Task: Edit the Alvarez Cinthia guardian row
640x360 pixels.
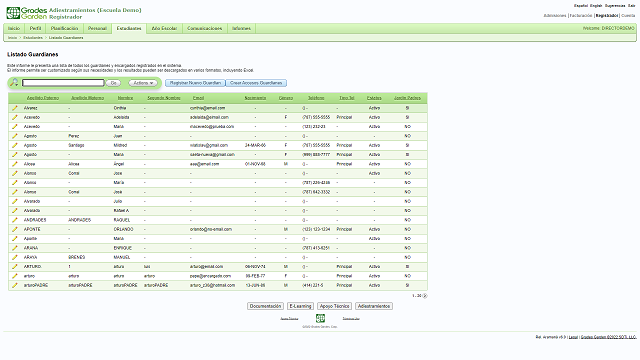Action: [x=15, y=108]
